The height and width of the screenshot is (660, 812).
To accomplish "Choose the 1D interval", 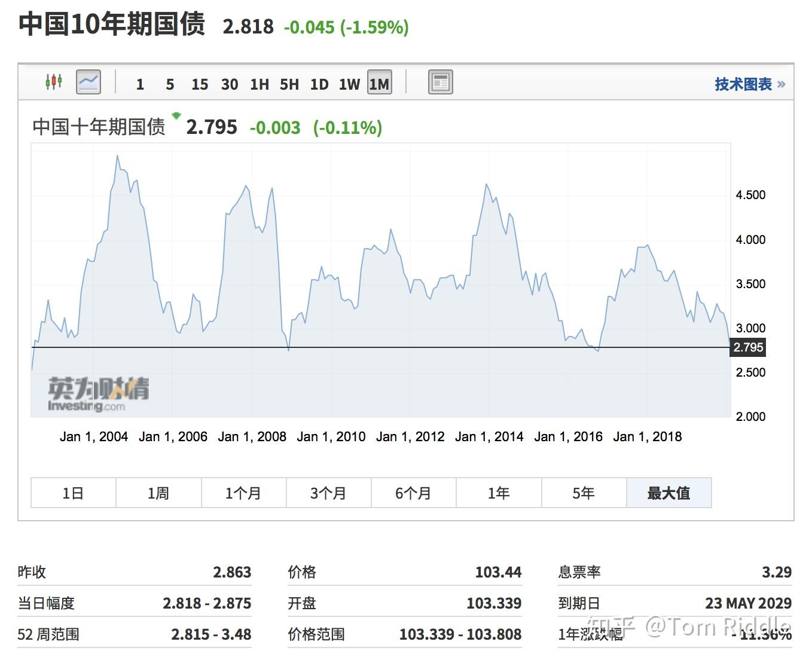I will [x=319, y=84].
